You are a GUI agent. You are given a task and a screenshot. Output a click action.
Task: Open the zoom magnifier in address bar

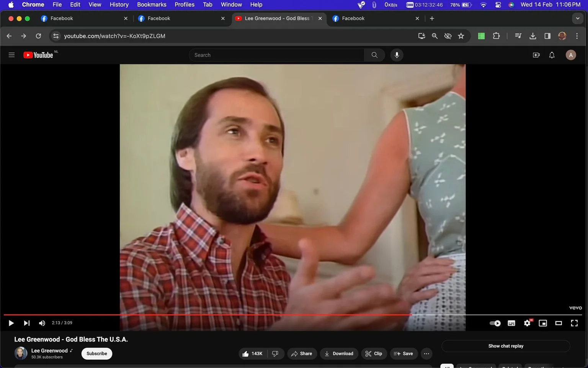(434, 36)
